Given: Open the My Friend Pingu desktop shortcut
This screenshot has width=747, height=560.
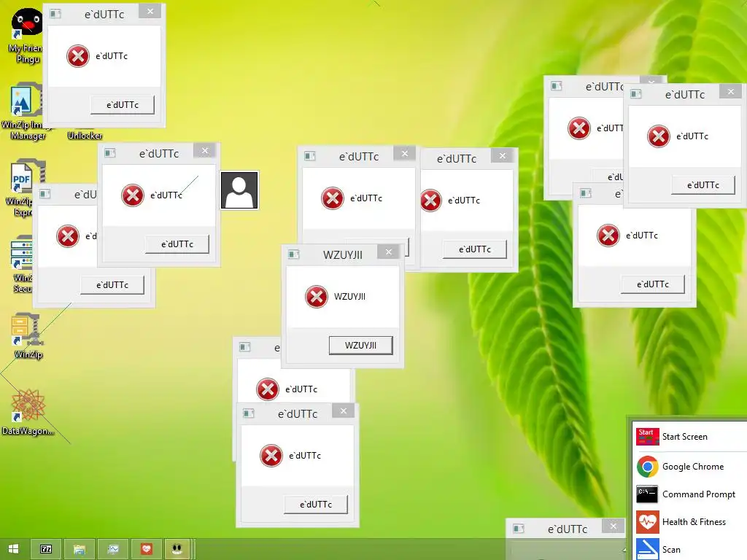Looking at the screenshot, I should (26, 36).
